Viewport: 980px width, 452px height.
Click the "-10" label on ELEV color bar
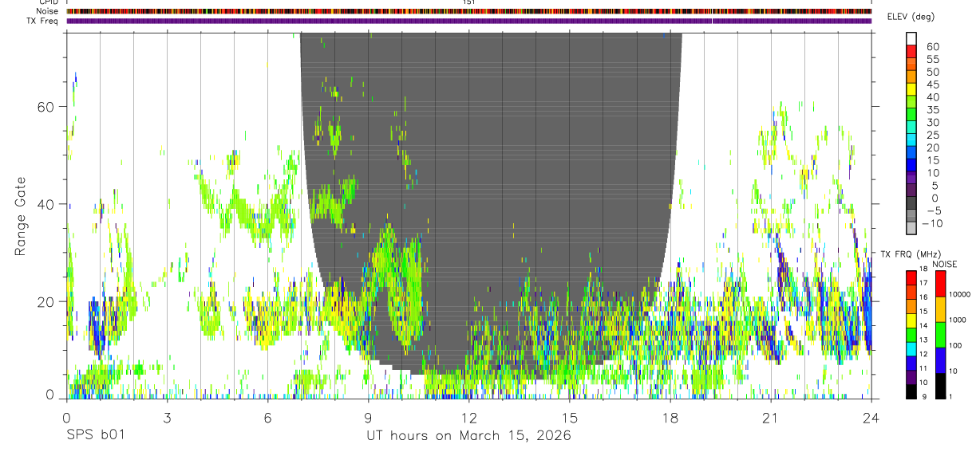pyautogui.click(x=932, y=224)
